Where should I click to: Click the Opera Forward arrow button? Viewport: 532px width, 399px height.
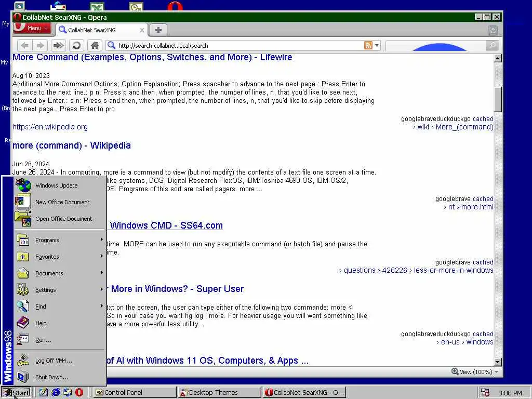[40, 46]
